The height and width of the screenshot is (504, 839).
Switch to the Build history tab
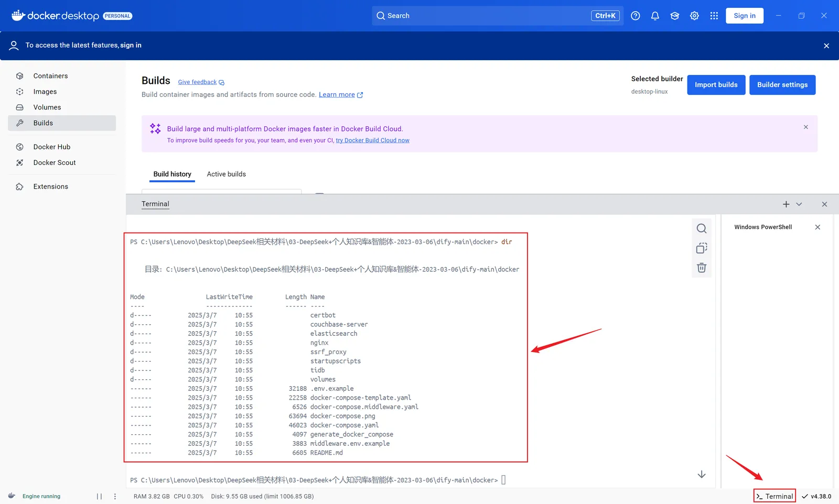point(172,174)
